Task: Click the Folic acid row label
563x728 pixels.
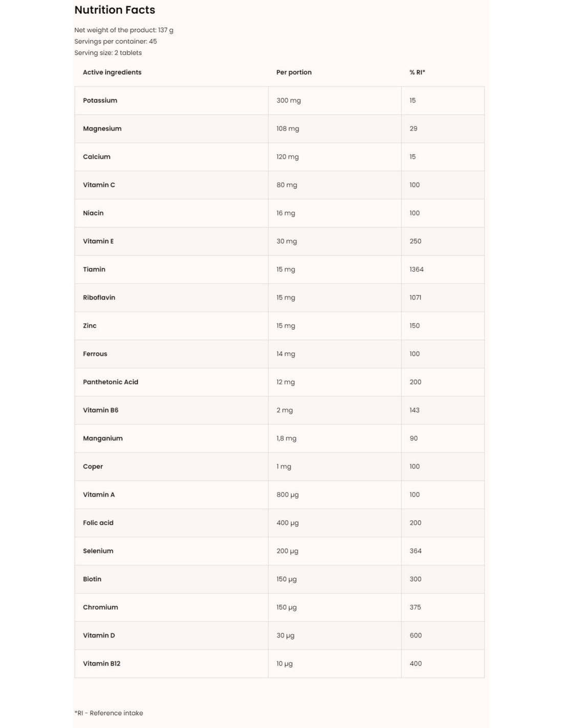Action: 98,523
